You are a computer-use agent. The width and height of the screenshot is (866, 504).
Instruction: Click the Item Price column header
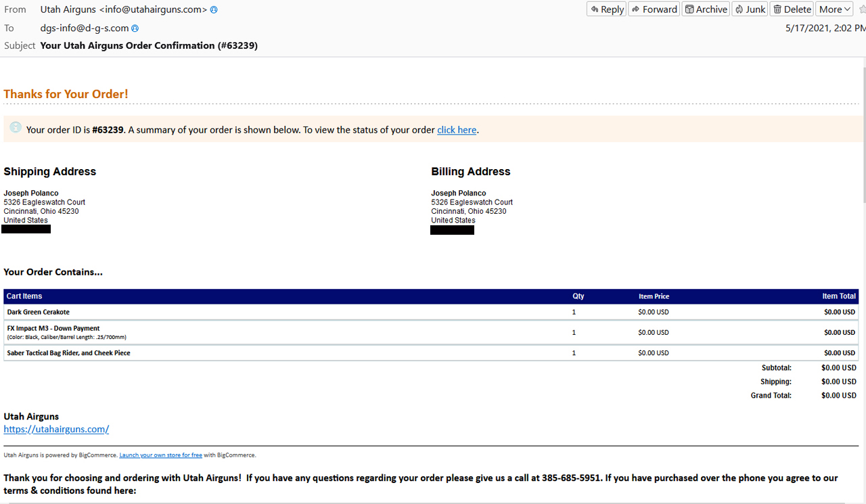pyautogui.click(x=654, y=296)
